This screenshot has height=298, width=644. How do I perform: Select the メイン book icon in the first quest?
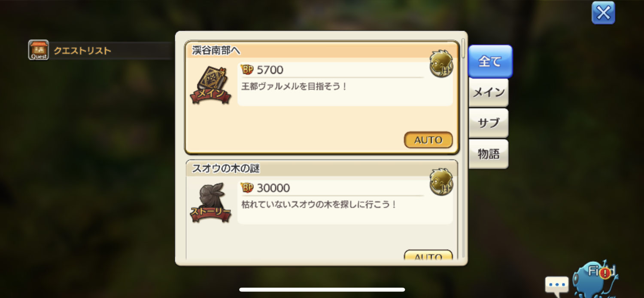coord(210,85)
